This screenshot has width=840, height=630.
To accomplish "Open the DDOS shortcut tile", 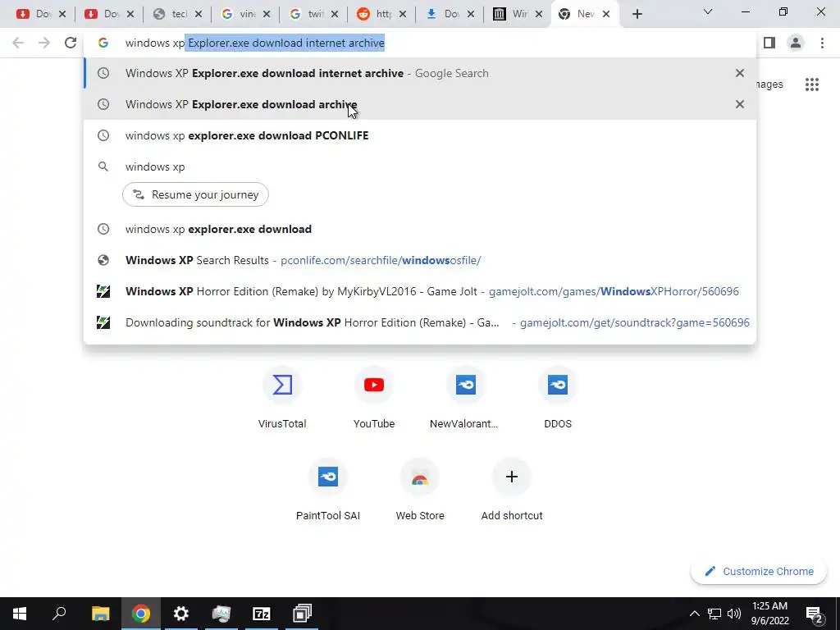I will 558,397.
